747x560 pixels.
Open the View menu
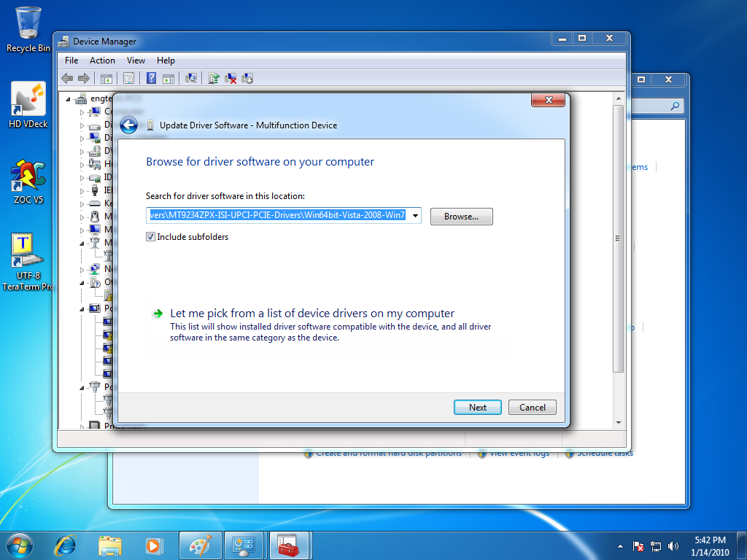(136, 61)
